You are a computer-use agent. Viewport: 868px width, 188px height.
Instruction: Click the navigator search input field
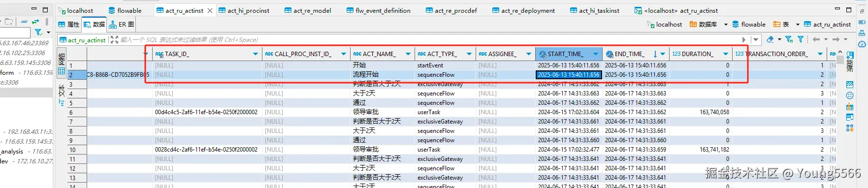coord(15,32)
